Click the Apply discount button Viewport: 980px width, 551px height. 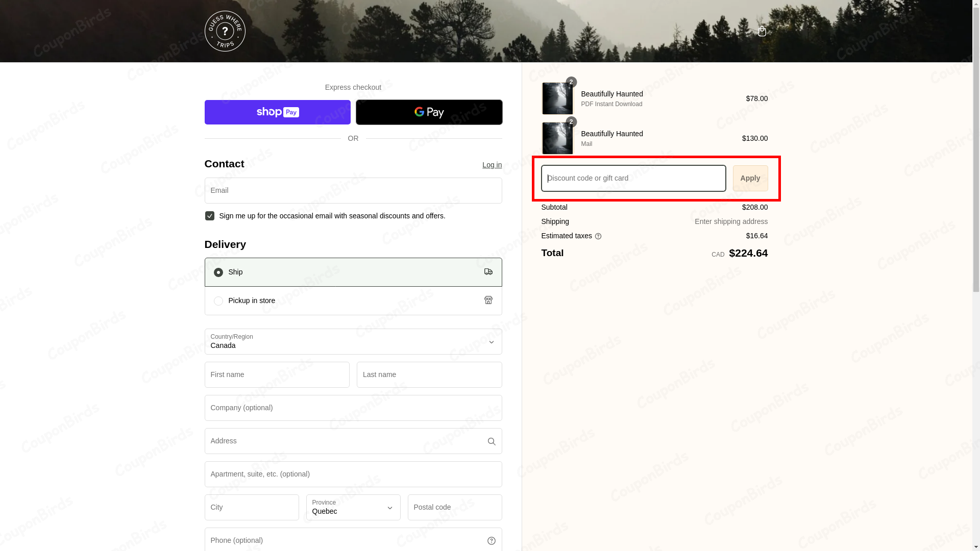[750, 178]
